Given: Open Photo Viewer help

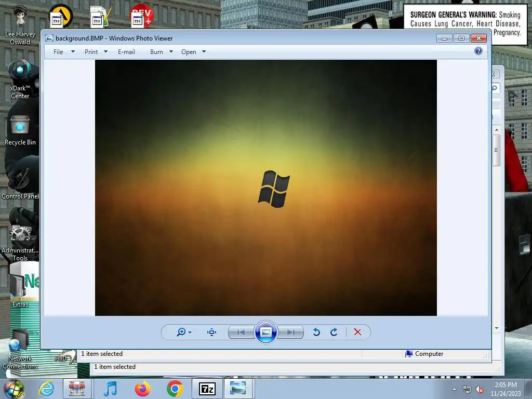Looking at the screenshot, I should (x=478, y=51).
